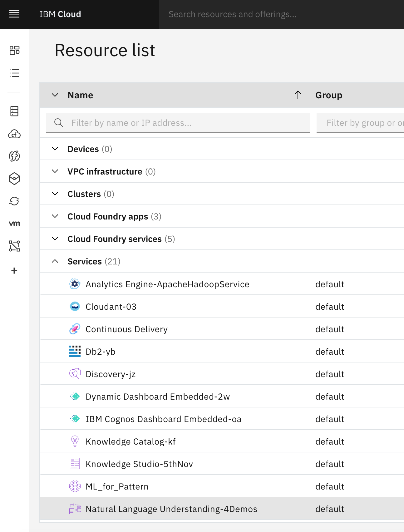Open the Cloudant-03 service
Viewport: 404px width, 532px height.
(x=111, y=307)
